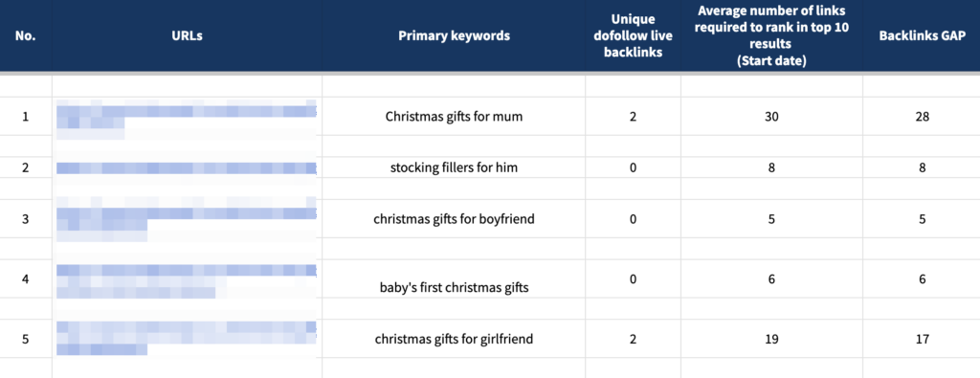
Task: Click the 'Unique dofollow live backlinks' header
Action: coord(634,35)
